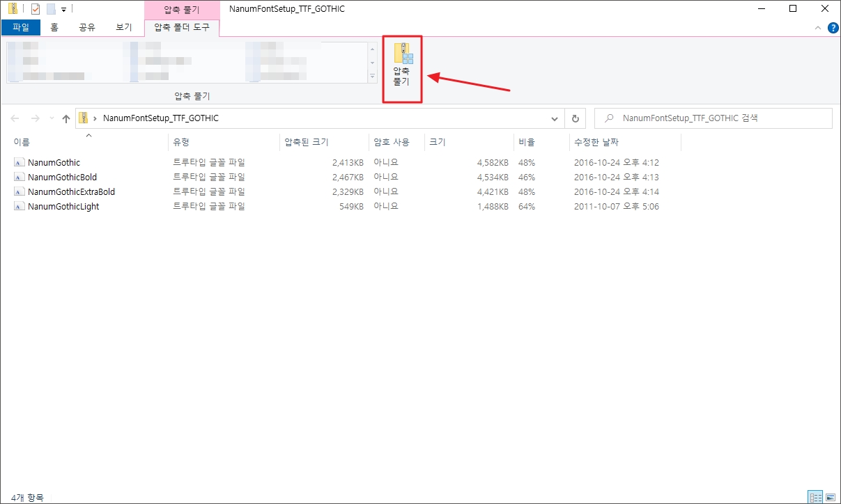Expand the address bar history dropdown

pos(555,118)
